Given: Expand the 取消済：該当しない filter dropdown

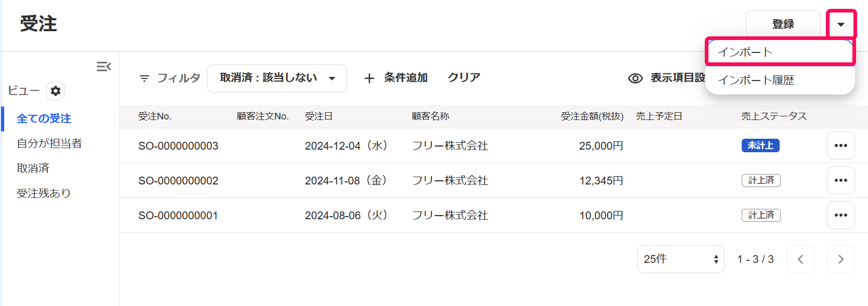Looking at the screenshot, I should pos(277,78).
